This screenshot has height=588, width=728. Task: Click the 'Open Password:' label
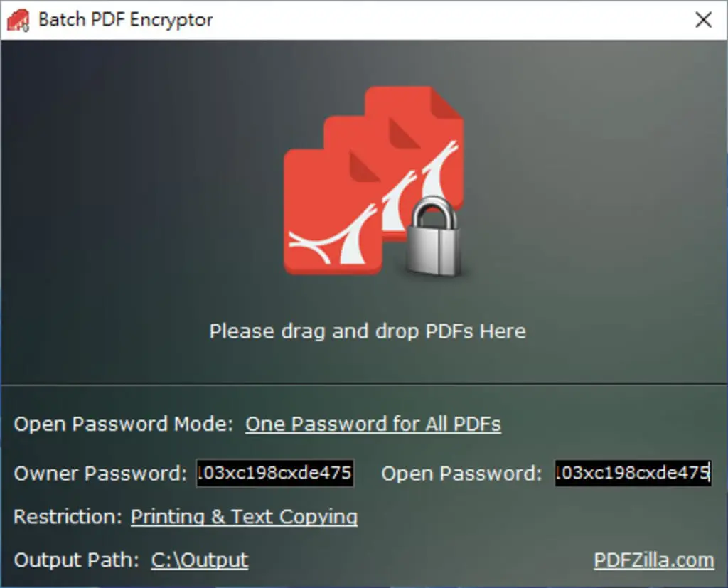point(461,474)
